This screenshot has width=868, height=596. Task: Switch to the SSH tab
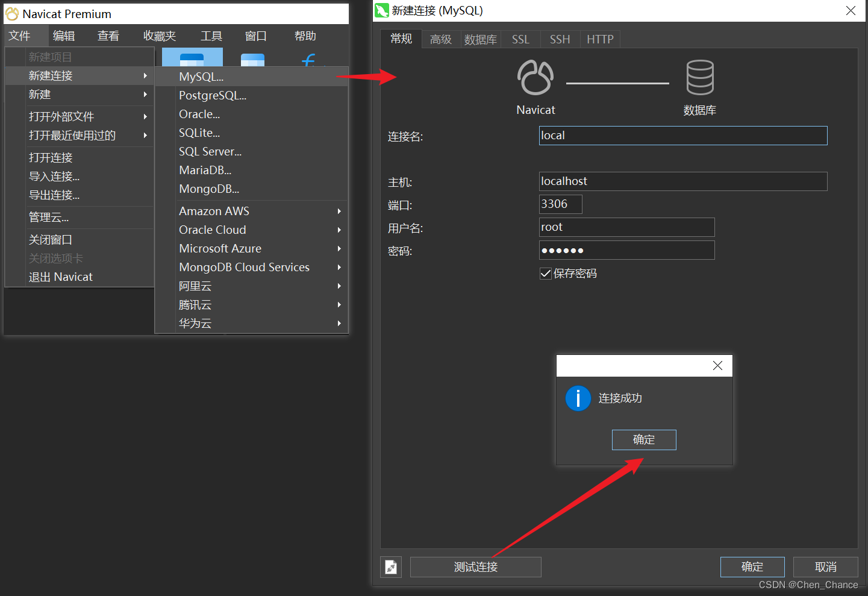pyautogui.click(x=560, y=39)
